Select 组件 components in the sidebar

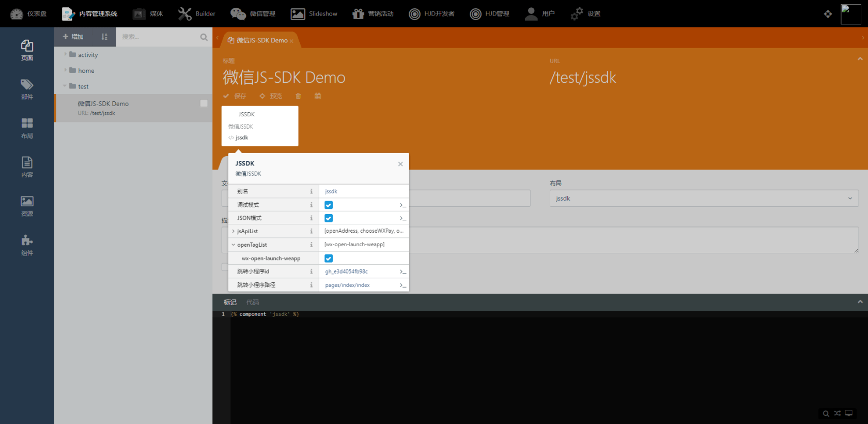click(x=27, y=245)
